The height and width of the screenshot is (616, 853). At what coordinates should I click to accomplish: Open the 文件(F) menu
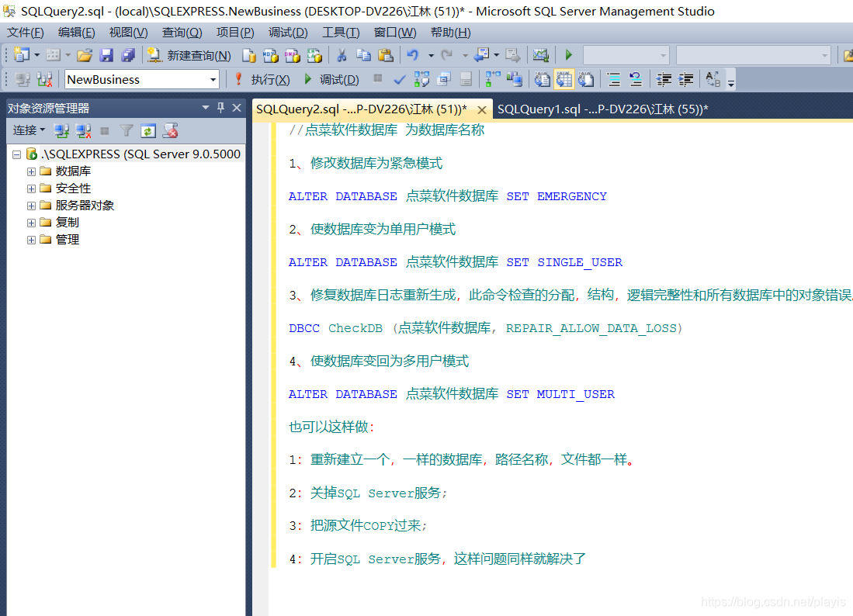click(x=25, y=33)
